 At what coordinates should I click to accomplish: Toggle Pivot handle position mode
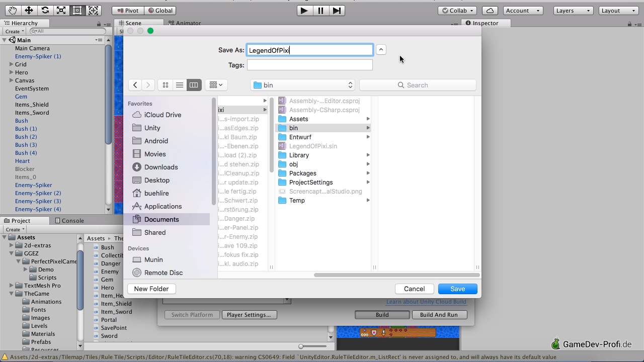(128, 10)
